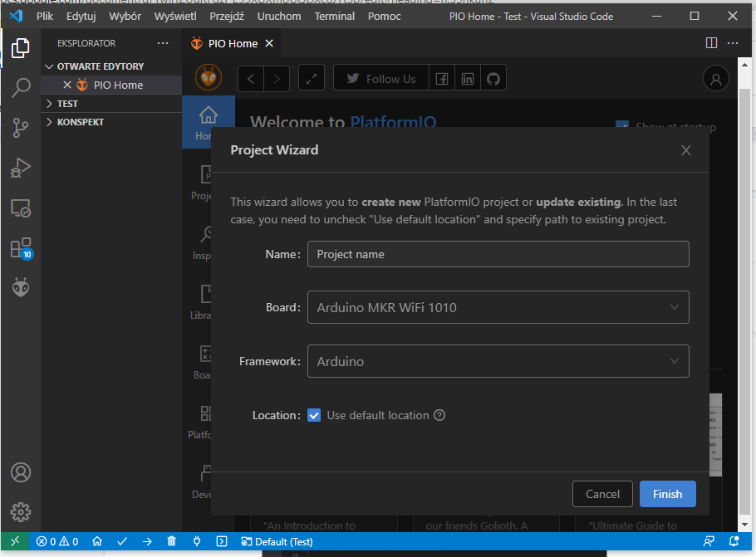
Task: Show errors and warnings count in status bar
Action: pyautogui.click(x=57, y=541)
